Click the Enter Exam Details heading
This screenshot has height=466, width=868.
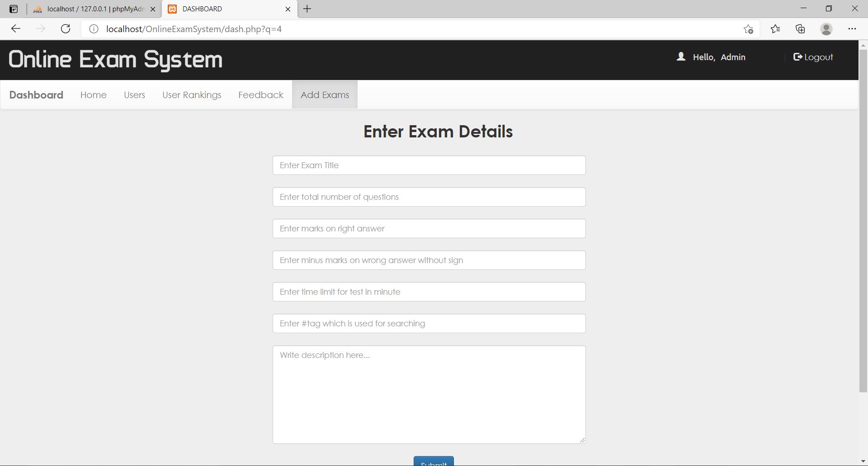[x=438, y=132]
